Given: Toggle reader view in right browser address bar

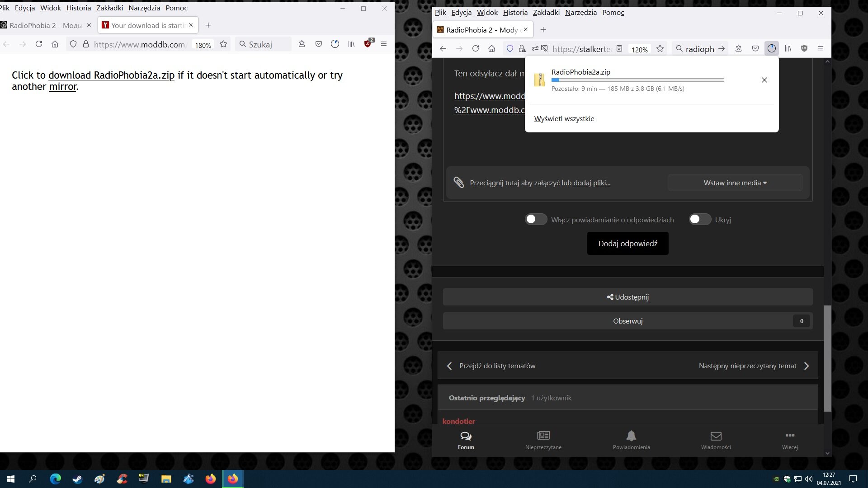Looking at the screenshot, I should 620,48.
